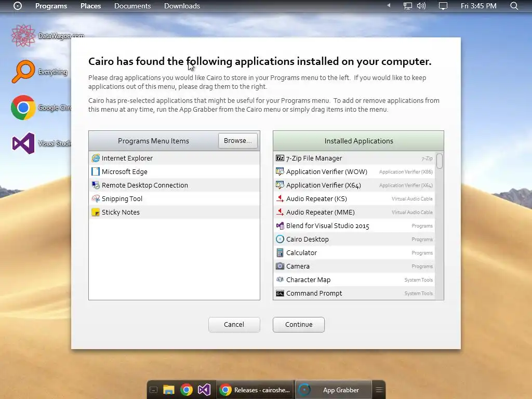Open Chrome pinned taskbar icon
This screenshot has width=532, height=399.
coord(187,390)
